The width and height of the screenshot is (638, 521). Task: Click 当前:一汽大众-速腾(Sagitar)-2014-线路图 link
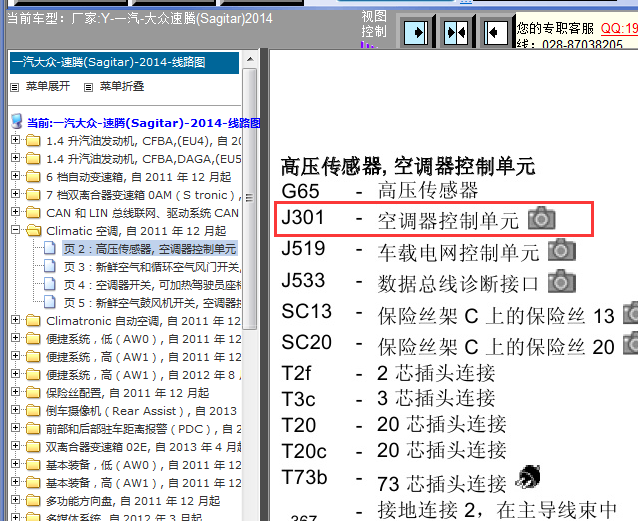[x=143, y=123]
